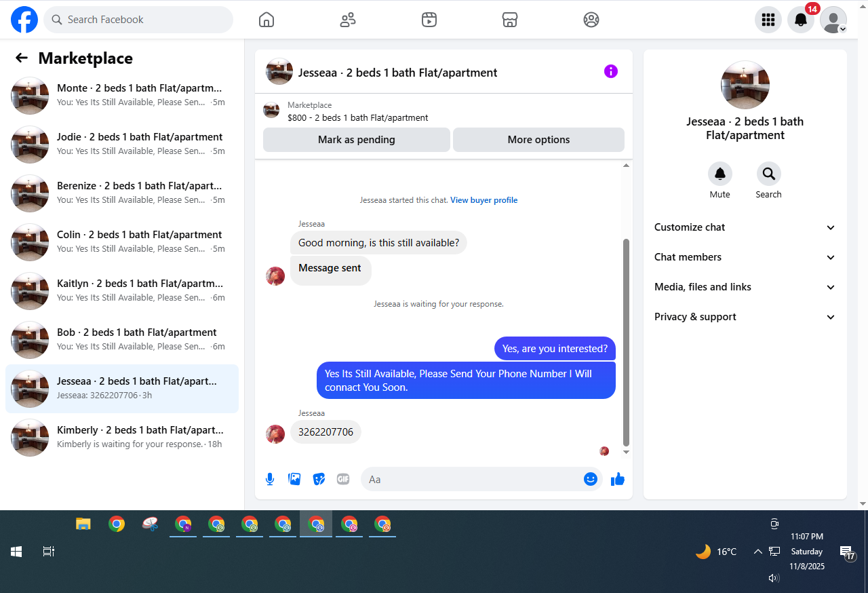Open the Facebook logo home link
The image size is (868, 593).
coord(24,20)
